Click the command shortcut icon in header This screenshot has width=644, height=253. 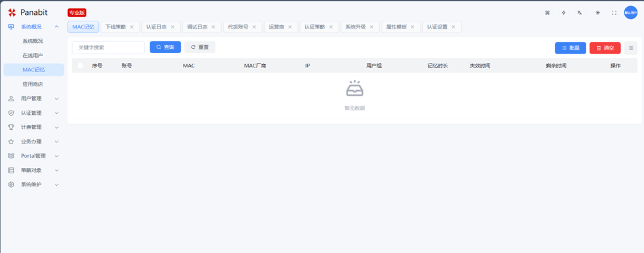coord(547,13)
